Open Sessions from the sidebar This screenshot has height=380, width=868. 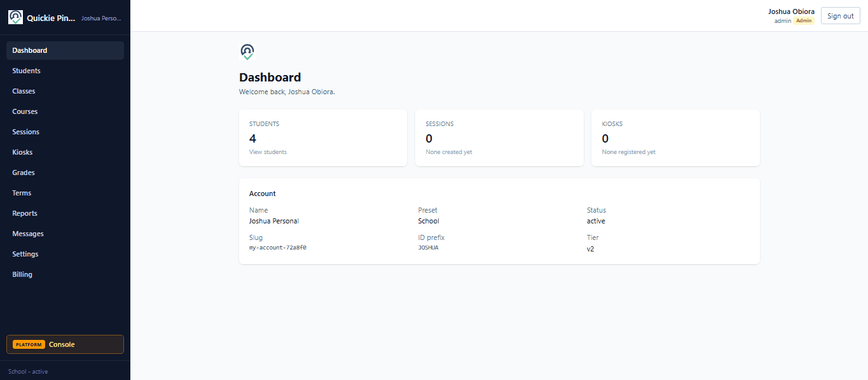65,132
